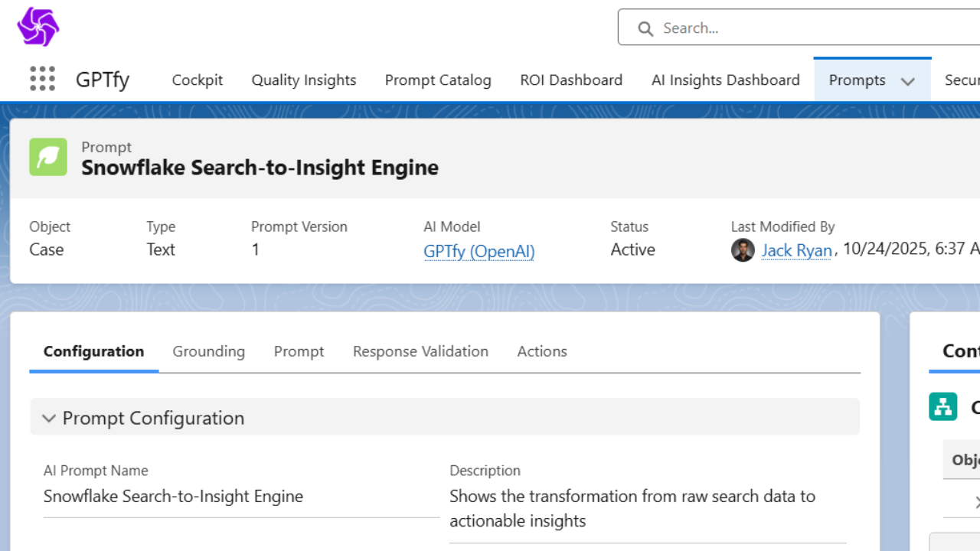The width and height of the screenshot is (980, 551).
Task: Go to Cockpit in navigation bar
Action: 198,80
